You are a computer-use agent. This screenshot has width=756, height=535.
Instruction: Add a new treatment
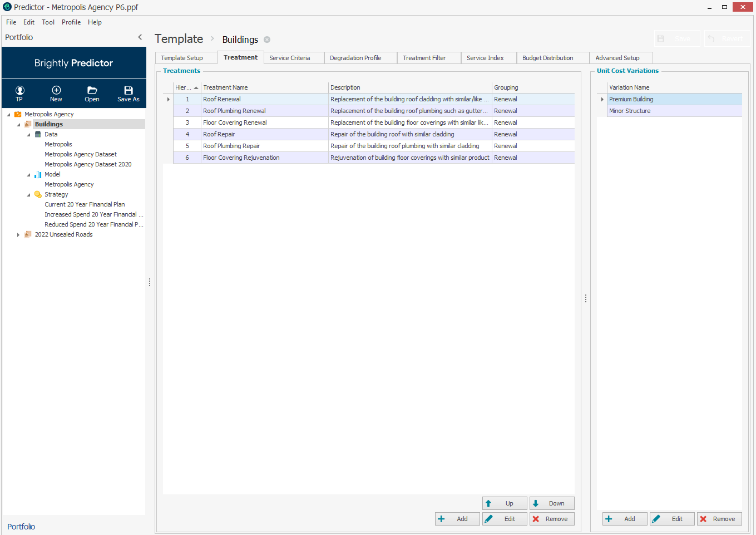pos(457,519)
